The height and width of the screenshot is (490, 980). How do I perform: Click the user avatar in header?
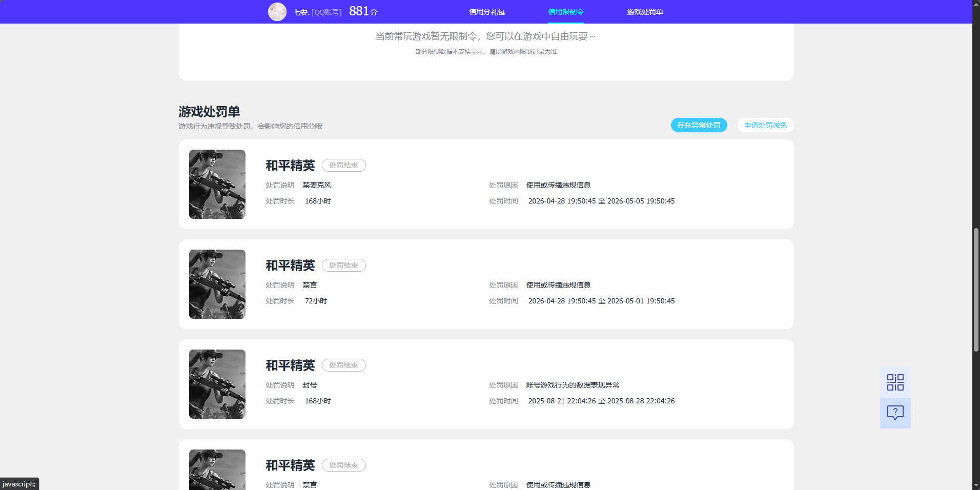point(277,12)
